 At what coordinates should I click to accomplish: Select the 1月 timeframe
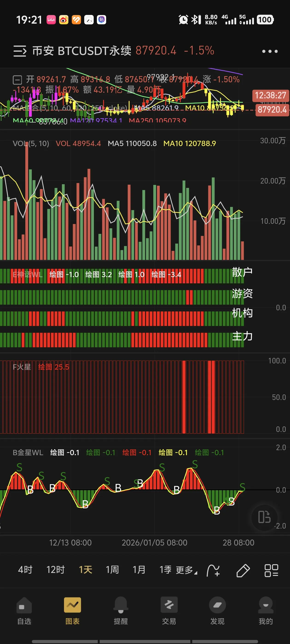point(139,570)
